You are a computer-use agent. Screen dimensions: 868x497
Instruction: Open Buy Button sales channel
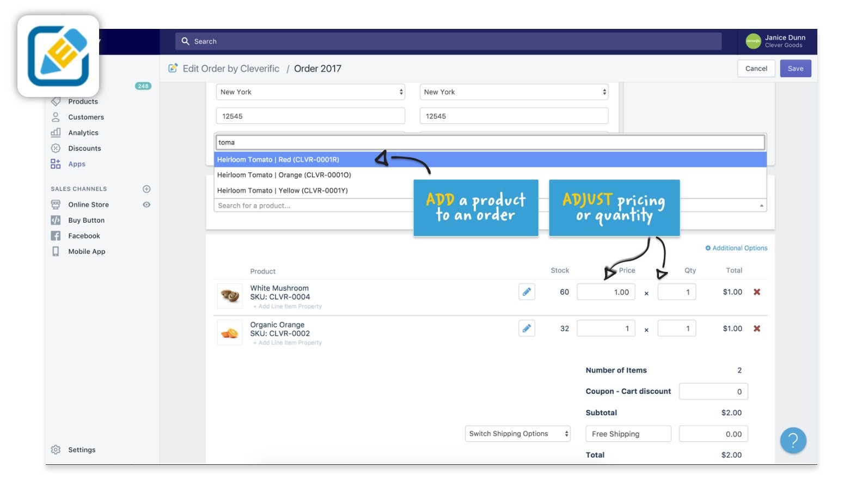point(86,220)
